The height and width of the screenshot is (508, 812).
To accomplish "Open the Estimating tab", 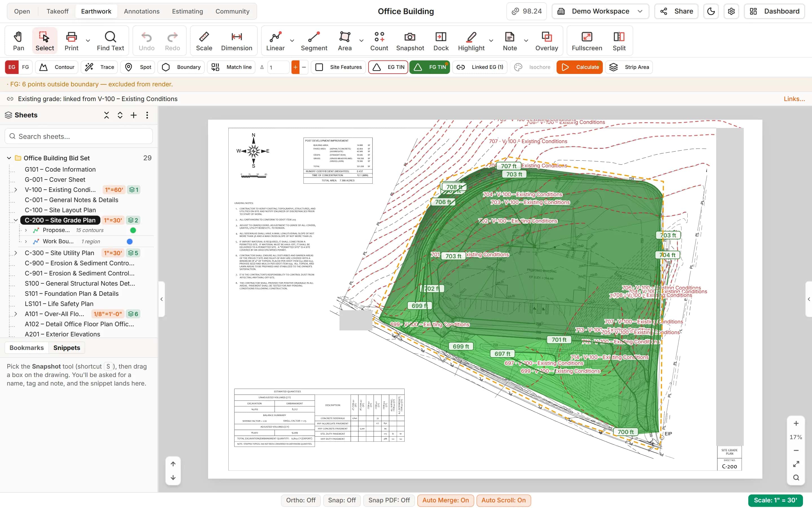I will [x=187, y=11].
